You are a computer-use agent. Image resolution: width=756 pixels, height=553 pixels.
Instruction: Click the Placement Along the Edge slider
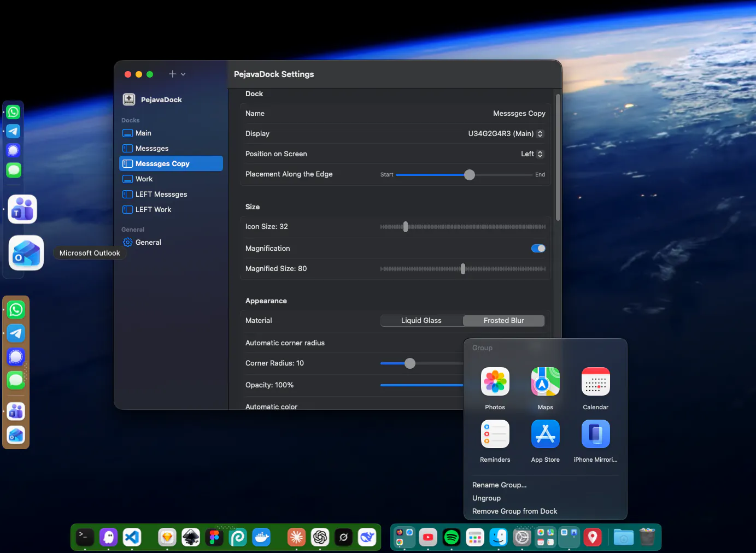coord(464,175)
